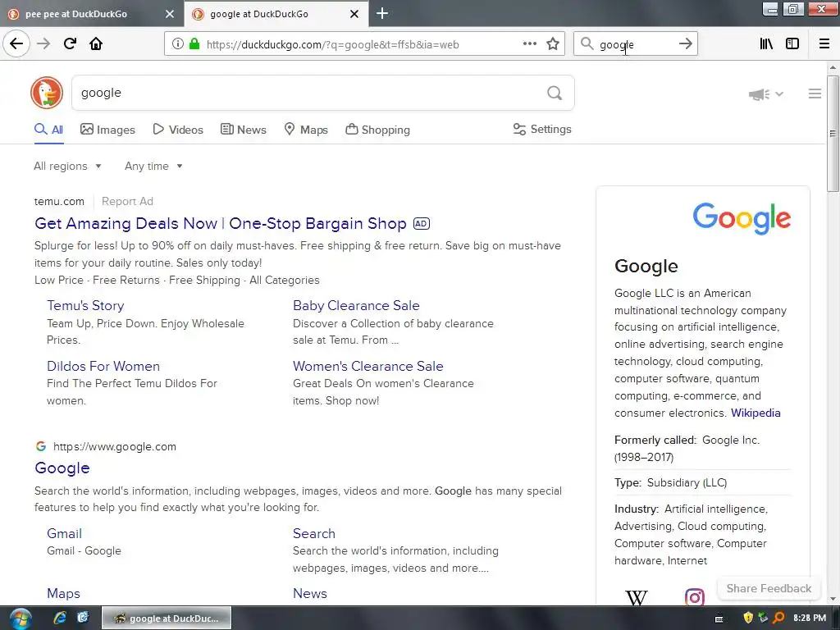Click the orange magnifier tray icon
Viewport: 840px width, 630px height.
[779, 618]
